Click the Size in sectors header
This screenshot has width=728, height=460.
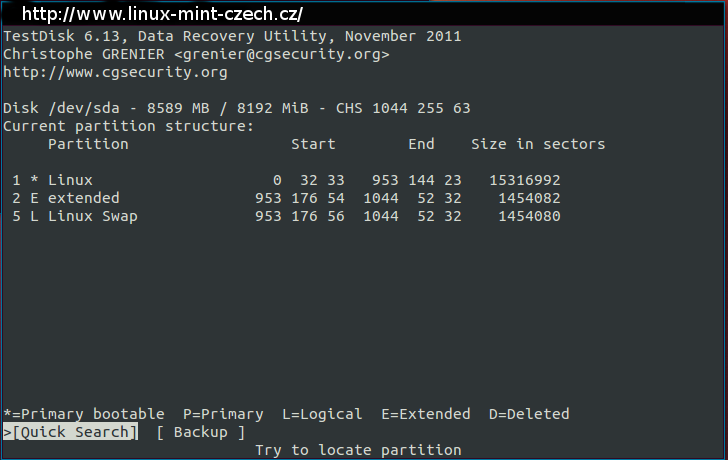click(x=538, y=144)
